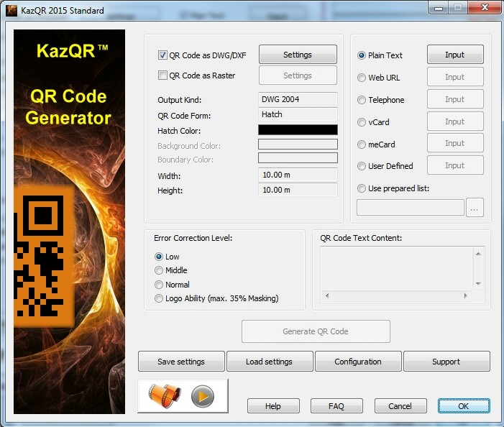Select the meCard radio button
Screen dimensions: 504x427
tap(362, 144)
